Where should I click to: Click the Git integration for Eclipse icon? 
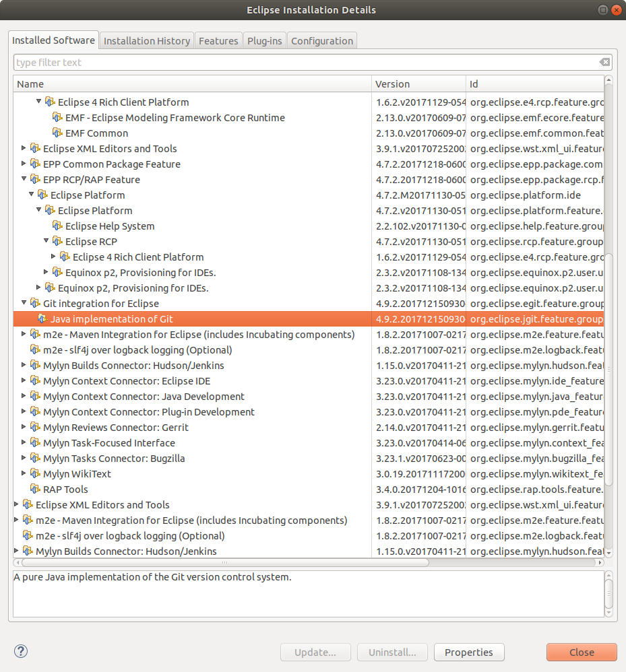click(35, 303)
